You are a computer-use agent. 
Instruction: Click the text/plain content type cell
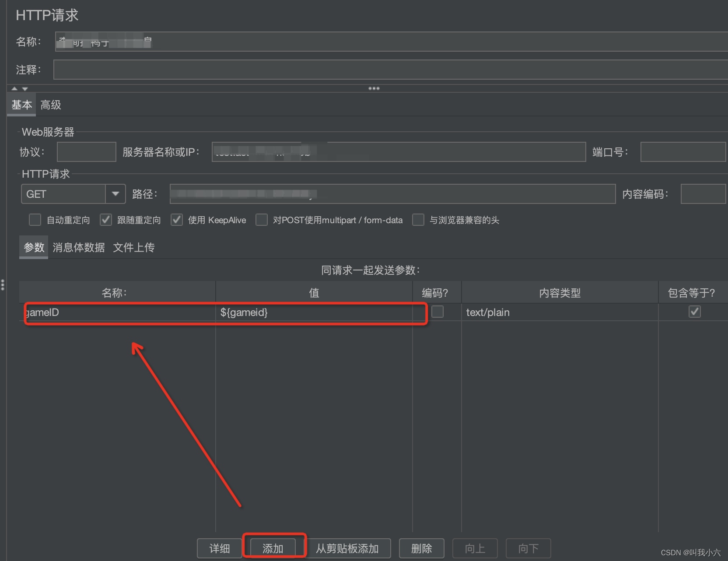(x=560, y=312)
